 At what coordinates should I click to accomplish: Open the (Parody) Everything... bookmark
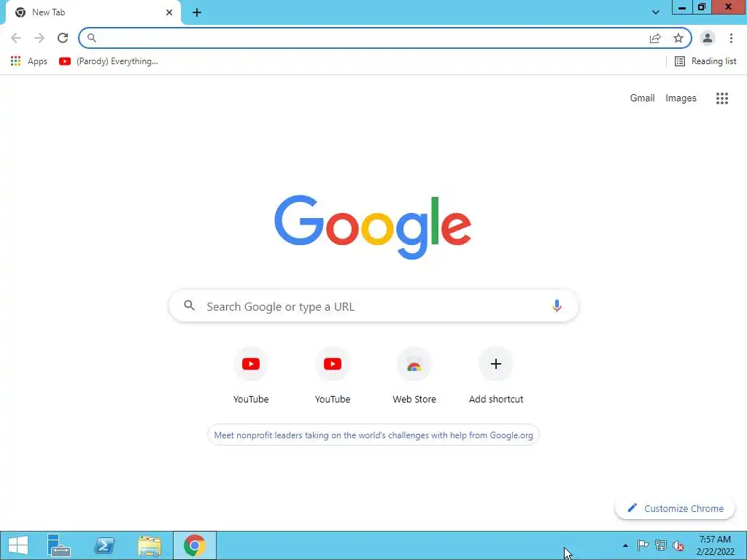(108, 61)
